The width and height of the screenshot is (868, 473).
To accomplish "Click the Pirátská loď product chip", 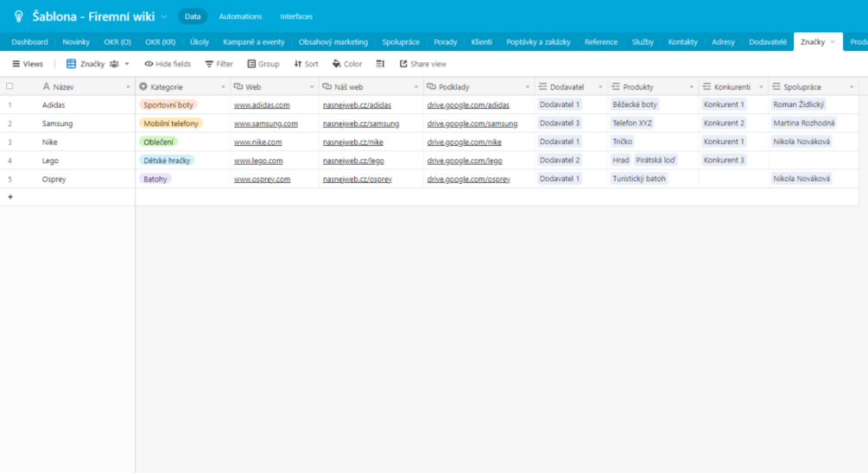I will (x=656, y=161).
